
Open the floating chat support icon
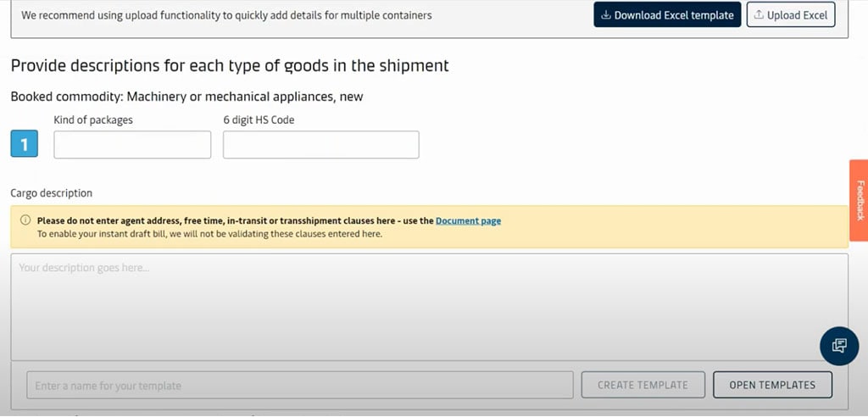839,346
